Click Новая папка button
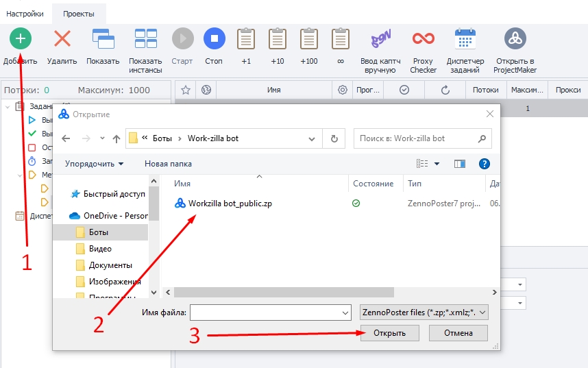The width and height of the screenshot is (588, 368). click(x=168, y=164)
